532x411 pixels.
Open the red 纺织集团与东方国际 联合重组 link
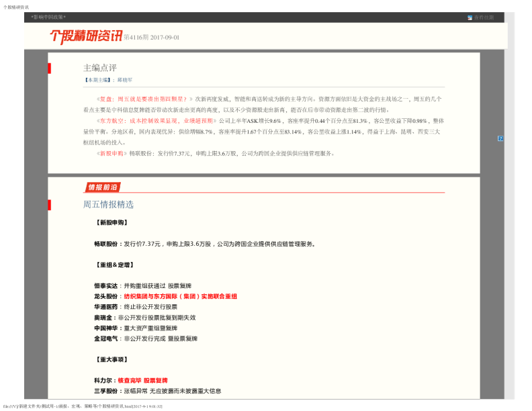click(x=181, y=296)
